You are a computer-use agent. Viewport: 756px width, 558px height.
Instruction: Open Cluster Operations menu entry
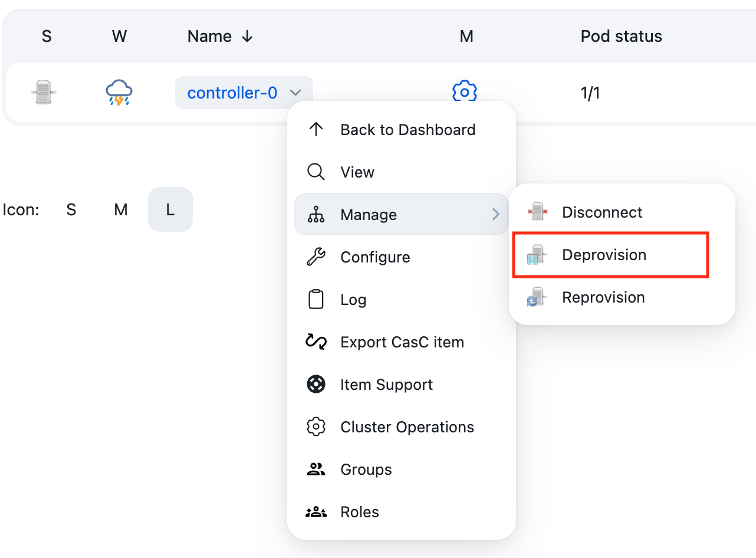point(402,427)
